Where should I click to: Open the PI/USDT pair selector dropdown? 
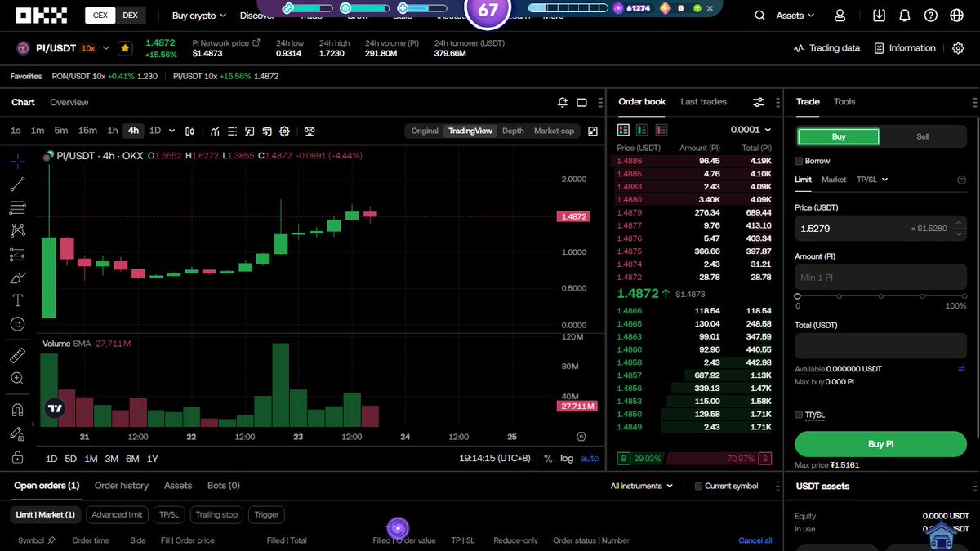click(x=106, y=48)
